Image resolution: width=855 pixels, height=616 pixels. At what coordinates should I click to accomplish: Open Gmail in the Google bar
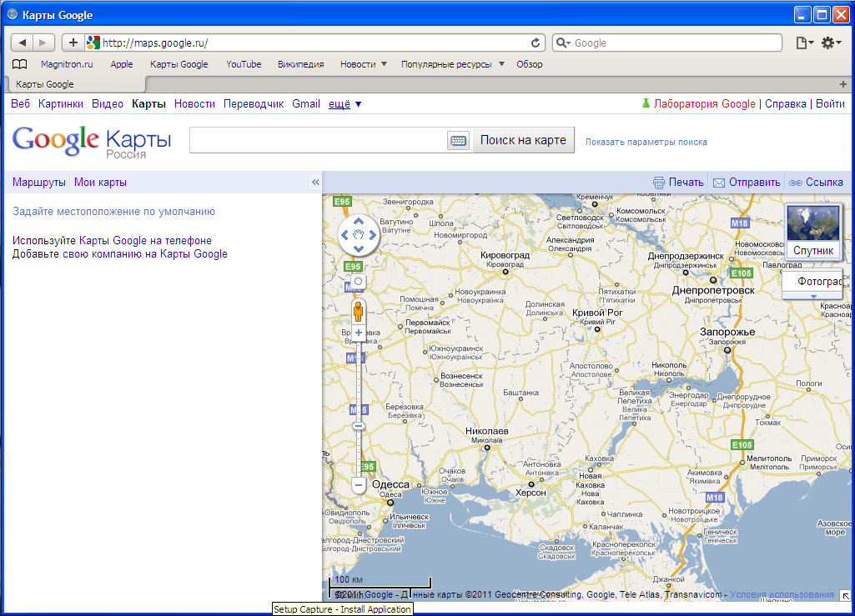306,103
